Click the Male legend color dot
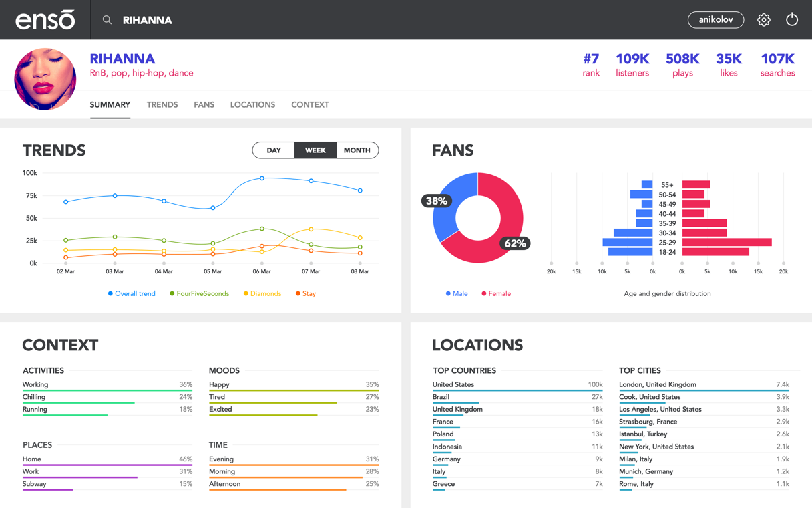 (x=448, y=294)
